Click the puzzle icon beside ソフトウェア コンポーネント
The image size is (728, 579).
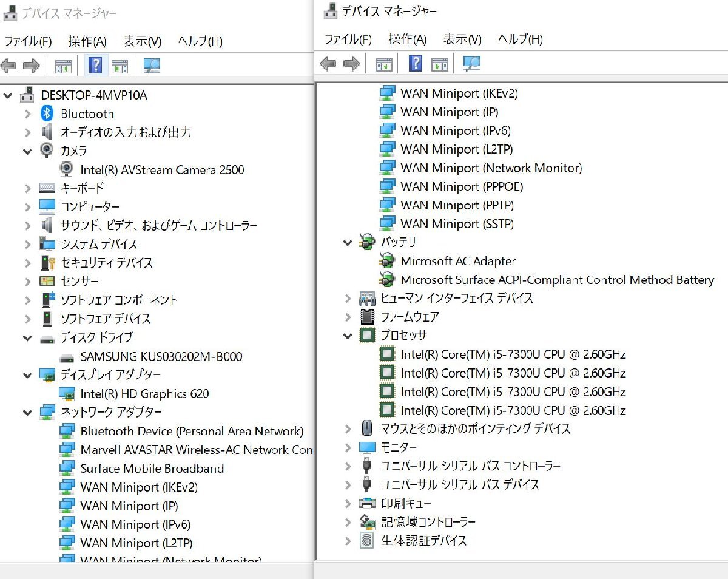coord(48,300)
